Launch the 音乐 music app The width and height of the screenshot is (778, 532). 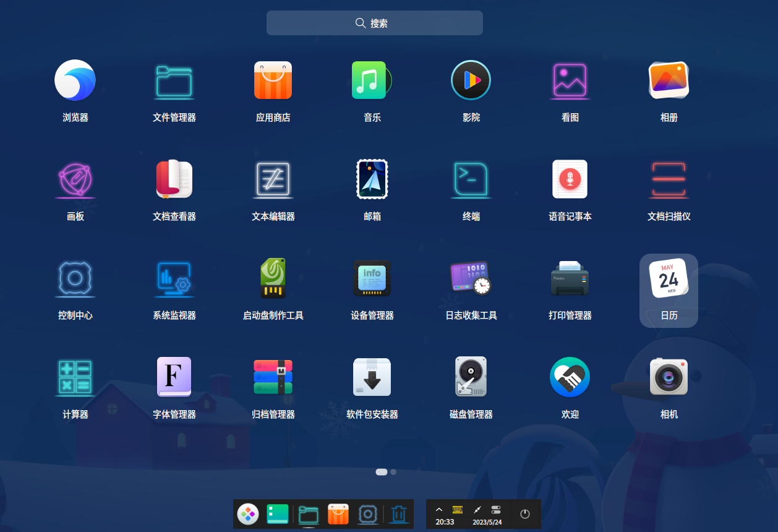point(372,80)
